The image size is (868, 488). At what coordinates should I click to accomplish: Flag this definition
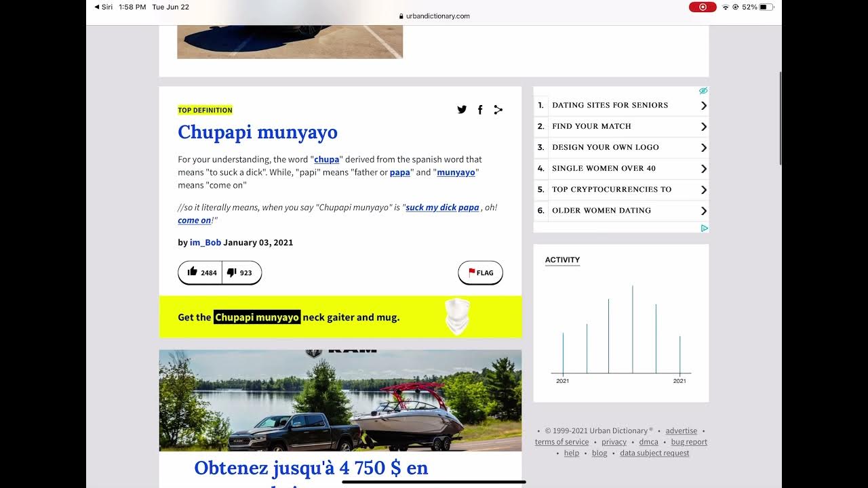[x=481, y=272]
